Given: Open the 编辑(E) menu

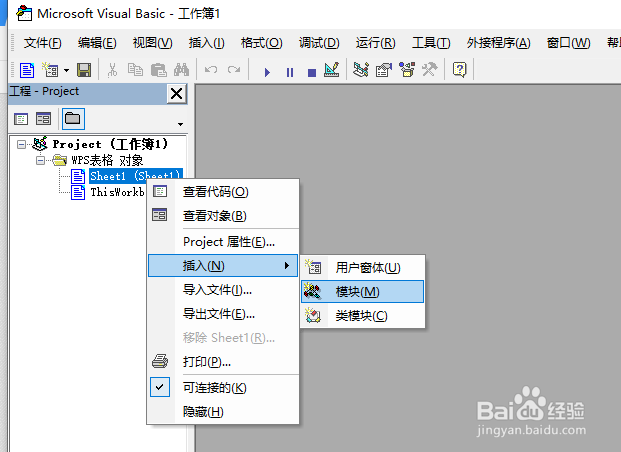Looking at the screenshot, I should point(97,42).
